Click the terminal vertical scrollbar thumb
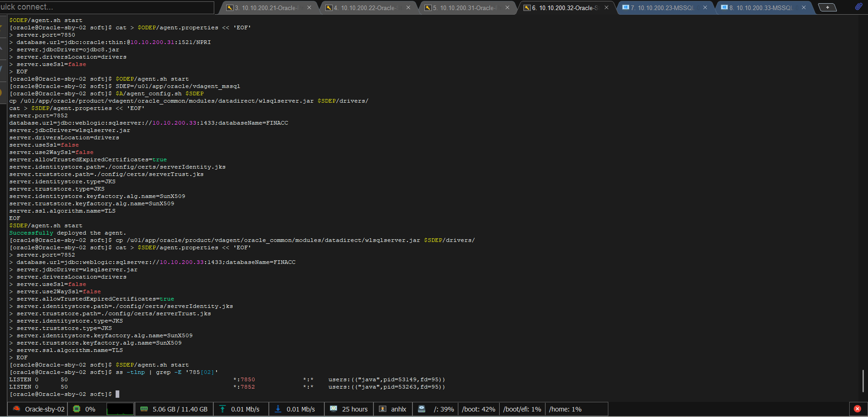The height and width of the screenshot is (417, 868). coord(863,381)
